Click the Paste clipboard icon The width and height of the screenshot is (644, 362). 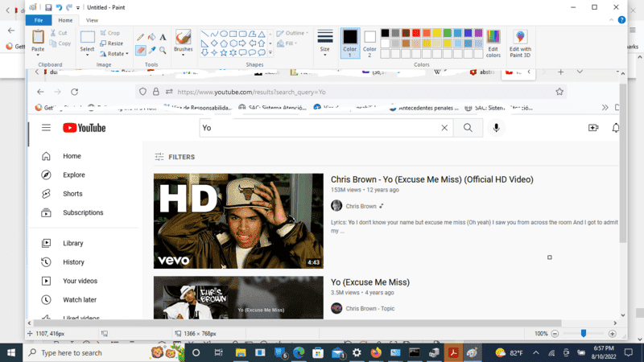38,37
